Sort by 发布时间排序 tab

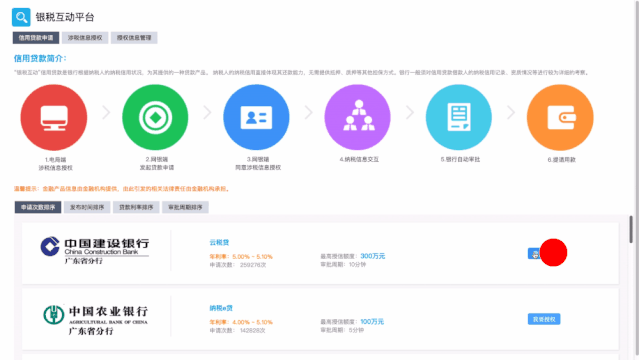coord(87,207)
